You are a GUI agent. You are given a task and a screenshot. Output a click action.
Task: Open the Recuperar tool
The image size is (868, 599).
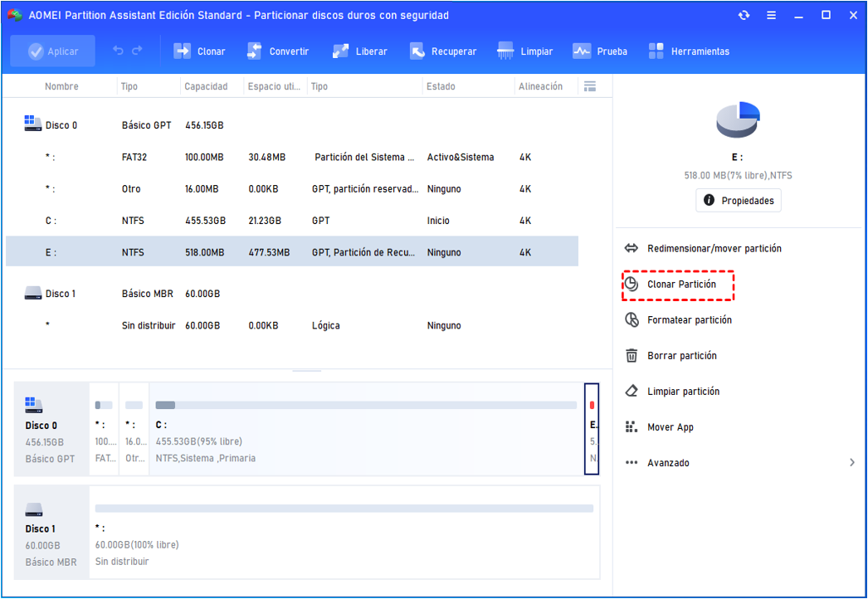point(443,51)
